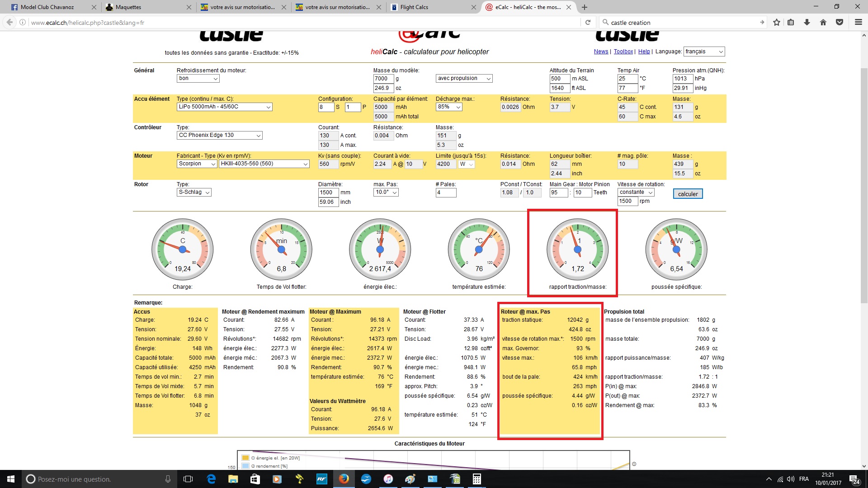Open Task View on taskbar

(188, 479)
